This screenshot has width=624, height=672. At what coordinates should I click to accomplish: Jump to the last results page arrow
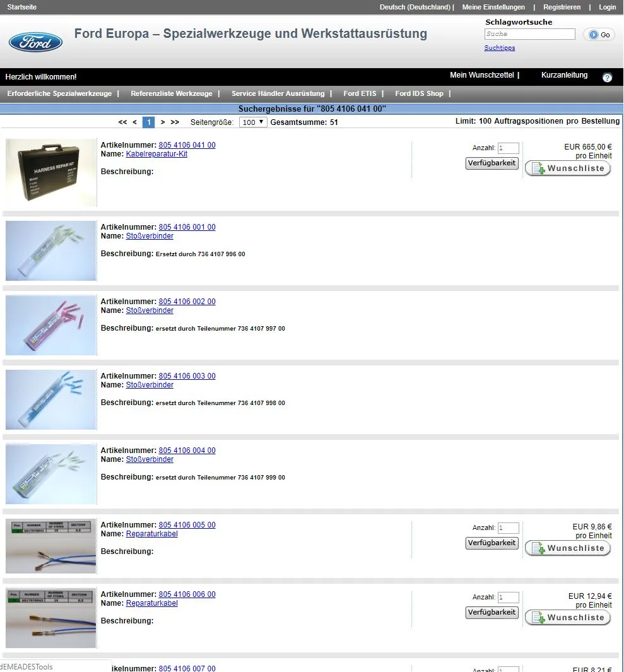(x=175, y=122)
